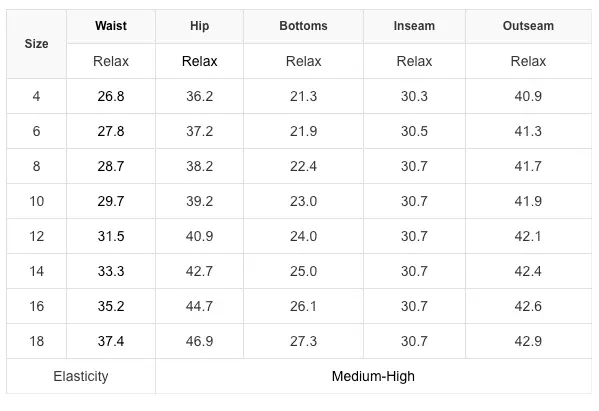
Task: Click waist value 33.3 for size 14
Action: 111,272
